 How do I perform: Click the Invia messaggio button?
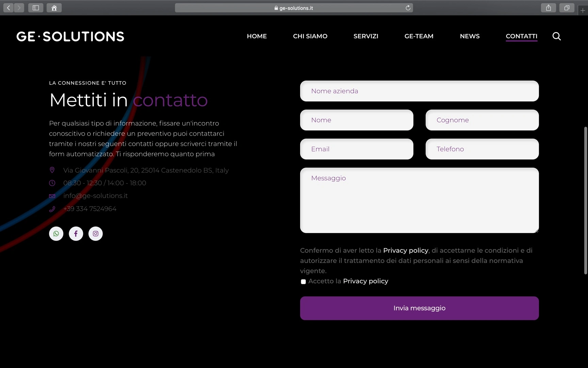tap(419, 308)
